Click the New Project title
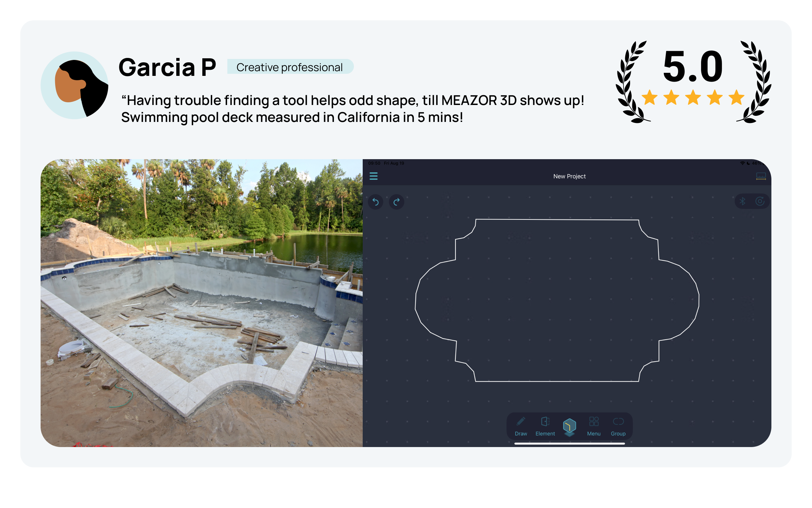This screenshot has height=508, width=812. 569,176
